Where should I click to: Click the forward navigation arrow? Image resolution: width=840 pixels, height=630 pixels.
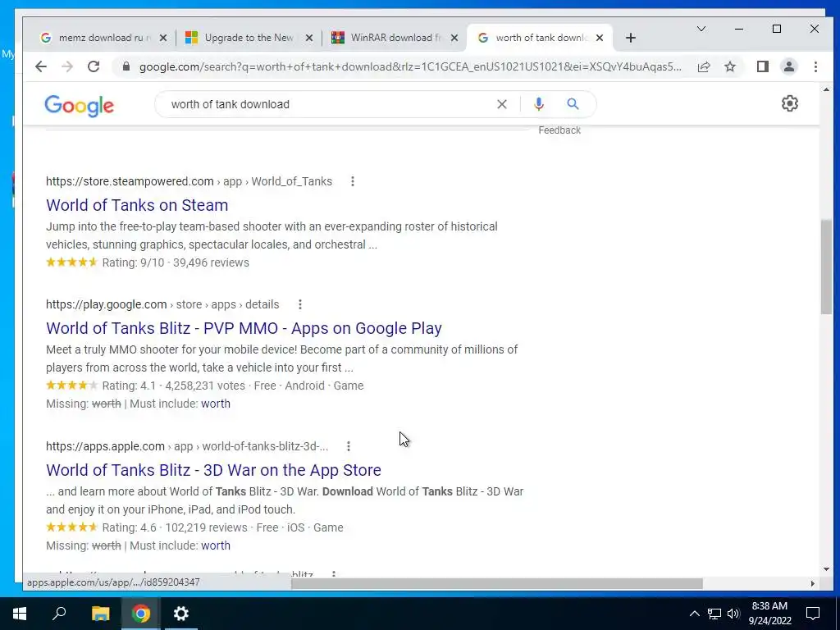(x=67, y=66)
